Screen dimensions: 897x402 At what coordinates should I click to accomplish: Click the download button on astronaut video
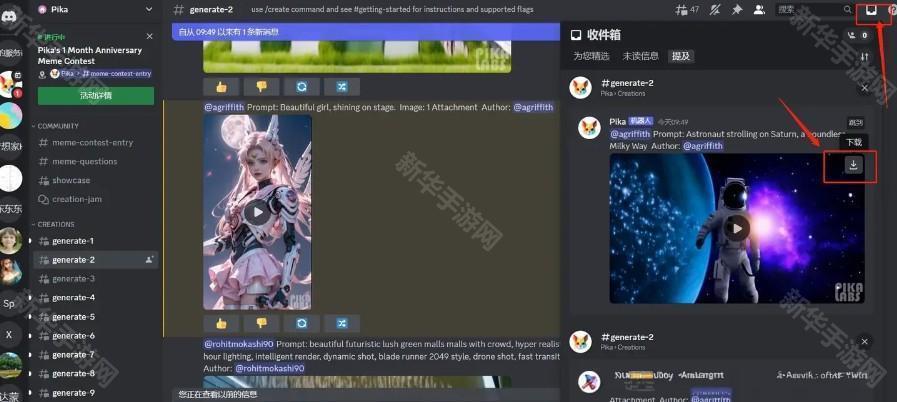pyautogui.click(x=853, y=166)
